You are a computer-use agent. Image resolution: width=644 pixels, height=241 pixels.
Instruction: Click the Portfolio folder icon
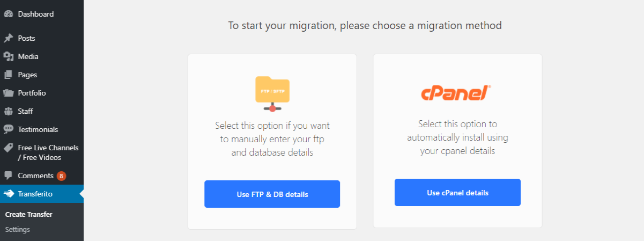click(9, 93)
